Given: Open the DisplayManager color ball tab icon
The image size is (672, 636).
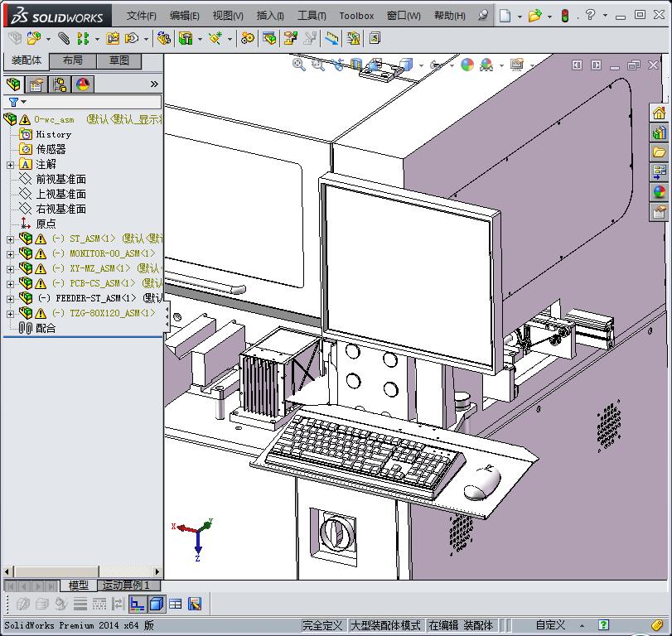Looking at the screenshot, I should pyautogui.click(x=82, y=84).
